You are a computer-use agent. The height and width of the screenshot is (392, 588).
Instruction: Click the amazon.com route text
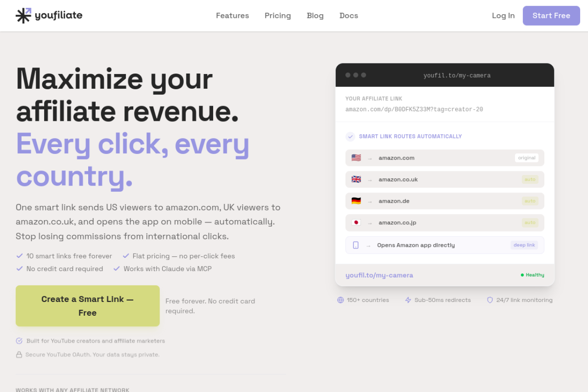pos(396,158)
